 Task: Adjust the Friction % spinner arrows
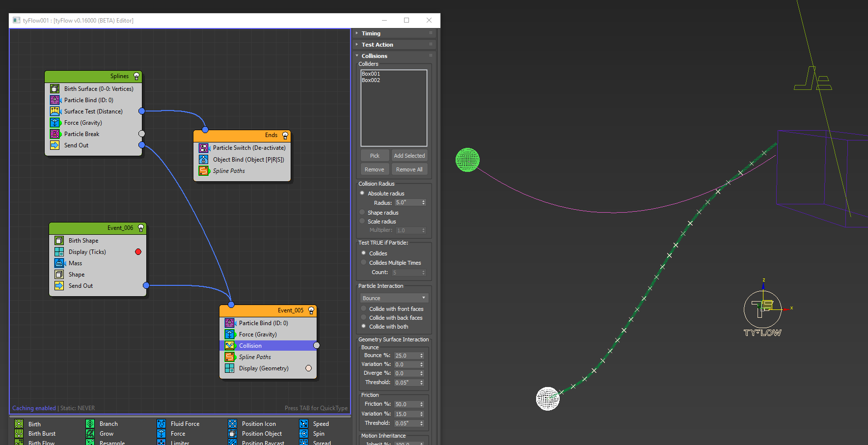[421, 404]
